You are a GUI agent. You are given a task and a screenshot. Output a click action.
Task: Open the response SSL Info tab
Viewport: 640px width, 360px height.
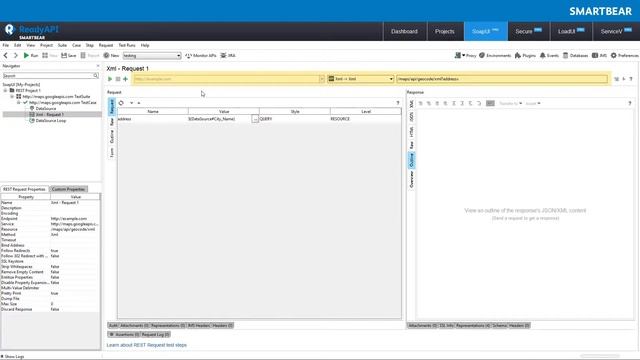tap(447, 325)
